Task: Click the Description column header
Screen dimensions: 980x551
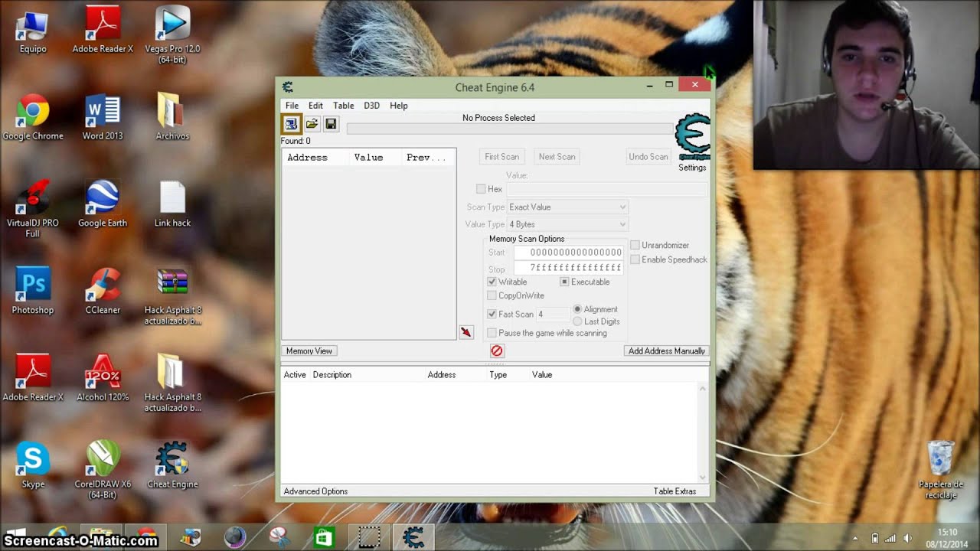Action: 332,375
